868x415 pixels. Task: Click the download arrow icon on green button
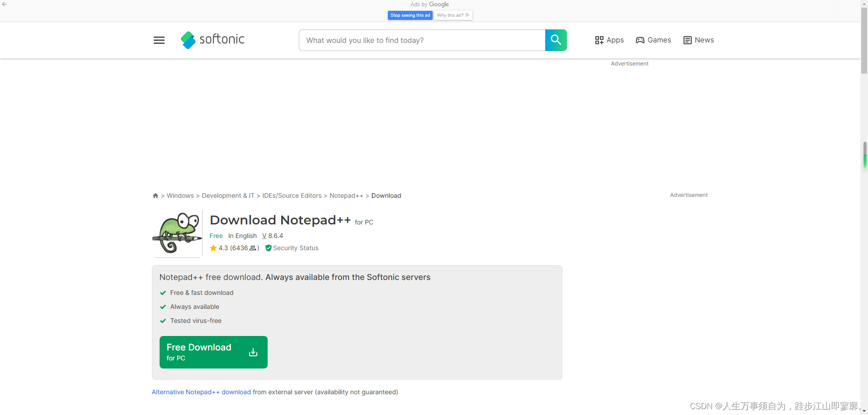(x=253, y=352)
